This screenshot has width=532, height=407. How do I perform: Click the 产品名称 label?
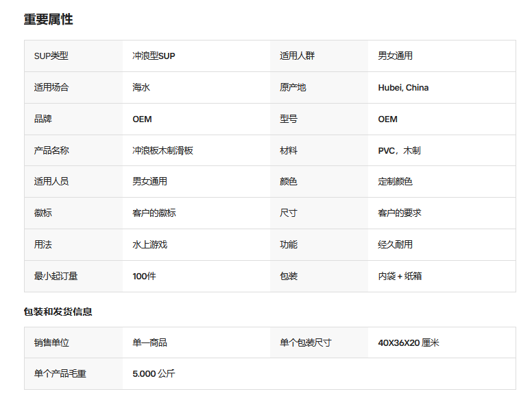(x=51, y=150)
